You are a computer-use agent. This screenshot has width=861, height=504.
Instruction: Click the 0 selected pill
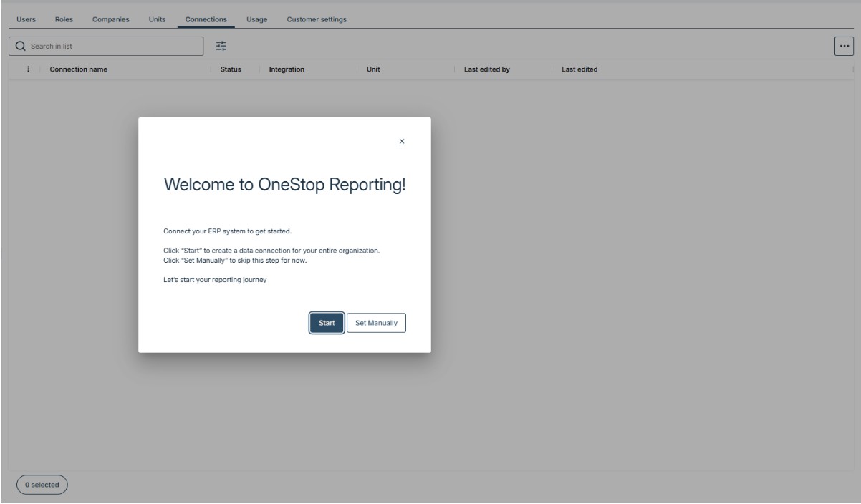pos(42,485)
